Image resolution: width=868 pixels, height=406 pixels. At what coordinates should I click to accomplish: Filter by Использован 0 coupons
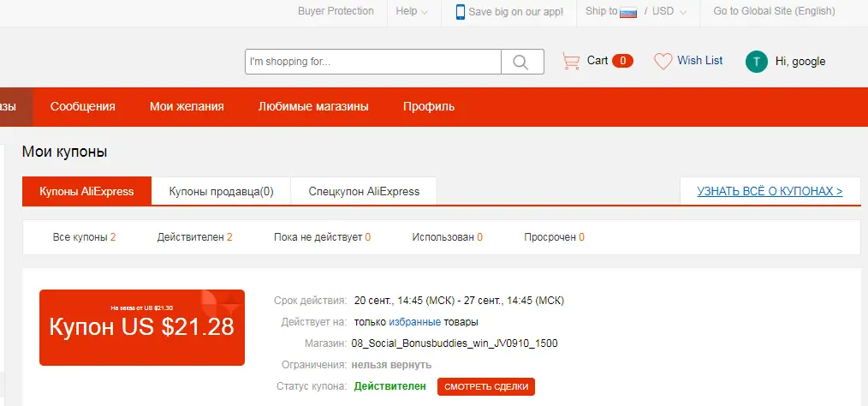(x=448, y=237)
